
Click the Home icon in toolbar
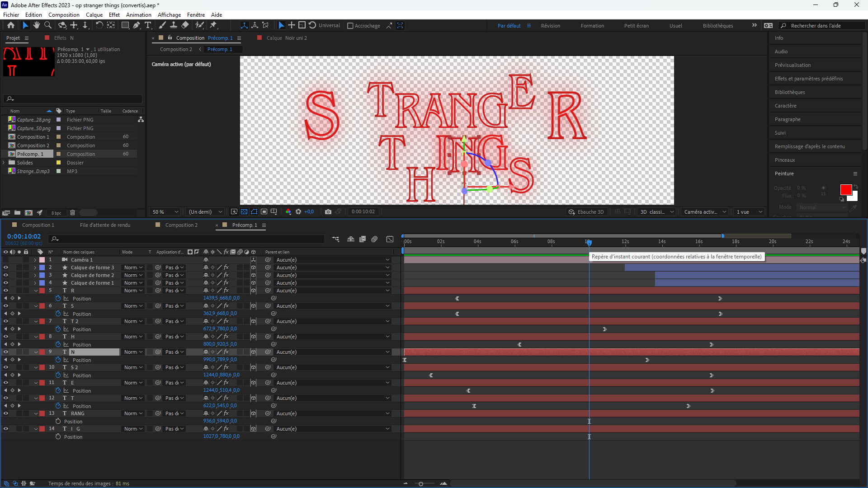tap(11, 25)
